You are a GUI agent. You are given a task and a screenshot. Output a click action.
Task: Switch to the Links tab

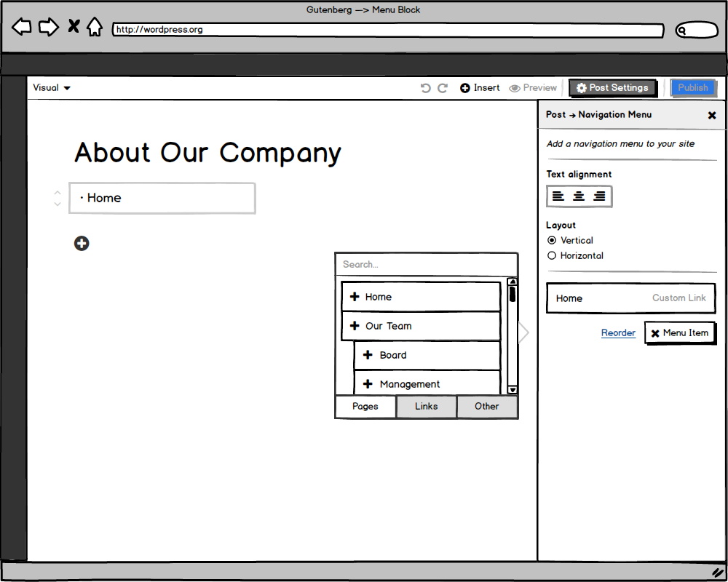click(427, 407)
